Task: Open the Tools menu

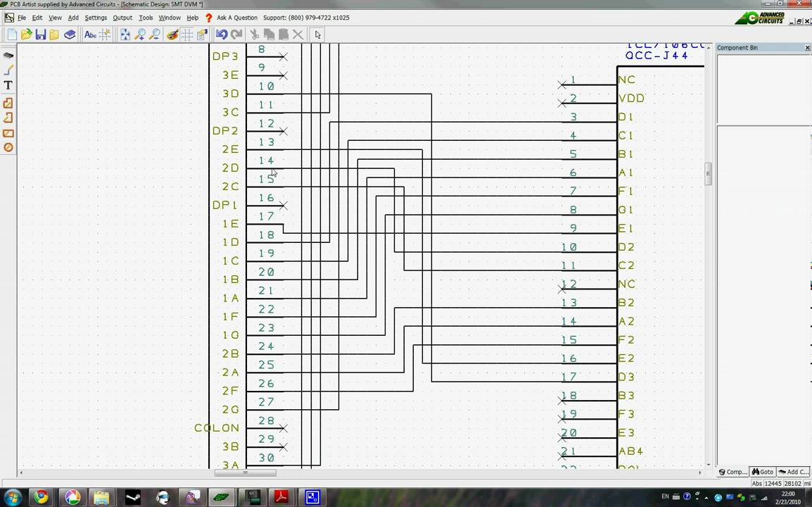Action: [146, 18]
